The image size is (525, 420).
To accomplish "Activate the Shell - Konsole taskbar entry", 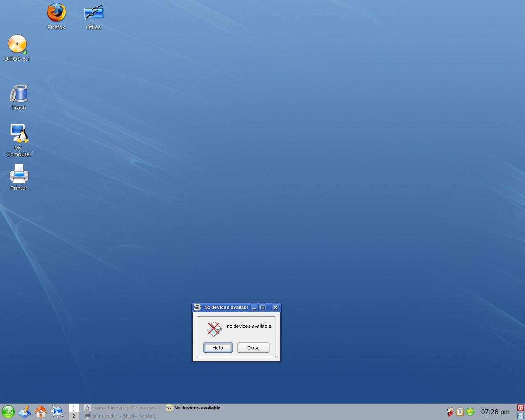I will pyautogui.click(x=123, y=415).
